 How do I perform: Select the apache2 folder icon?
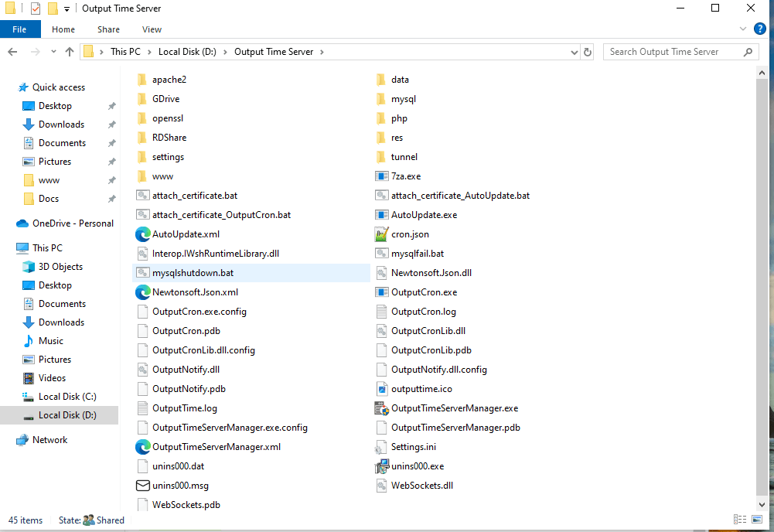tap(142, 80)
